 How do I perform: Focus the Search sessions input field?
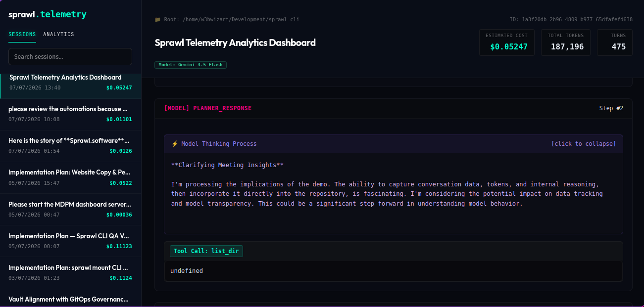click(x=70, y=56)
